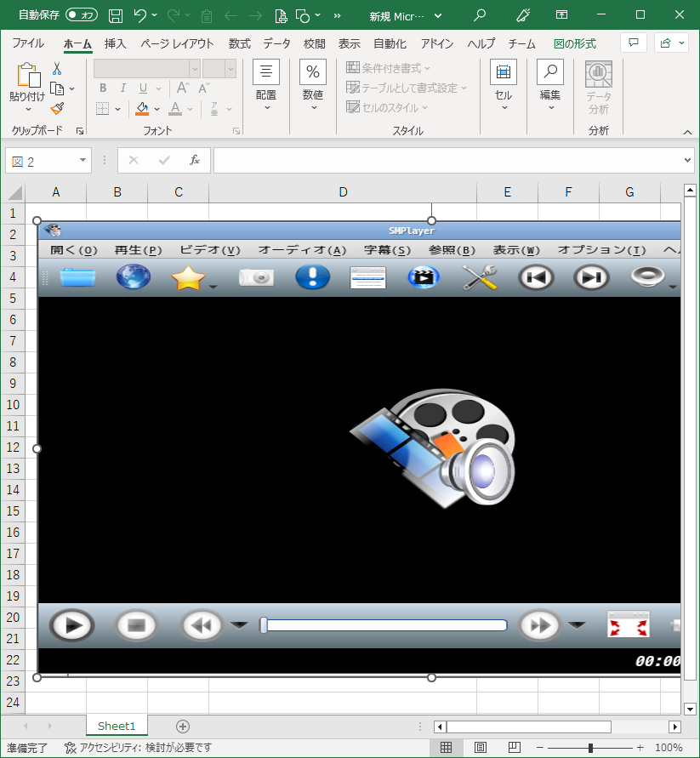Screen dimensions: 700x758
Task: Expand the formula bar
Action: (x=687, y=160)
